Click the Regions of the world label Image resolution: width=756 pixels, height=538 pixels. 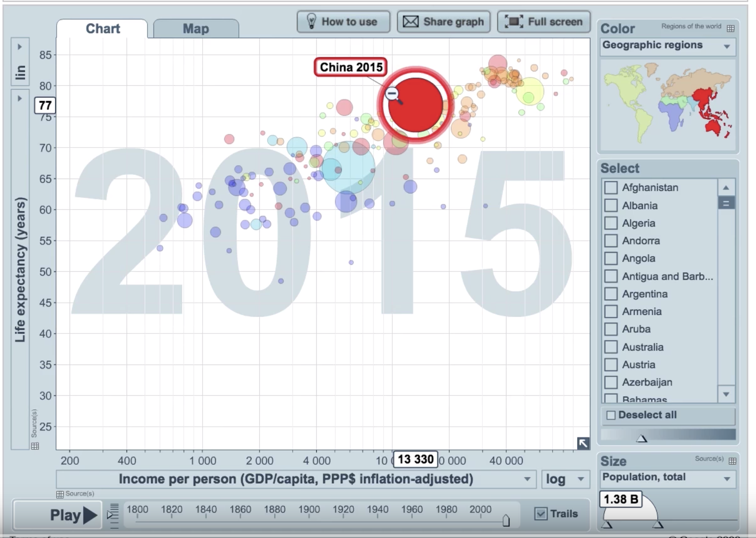691,26
